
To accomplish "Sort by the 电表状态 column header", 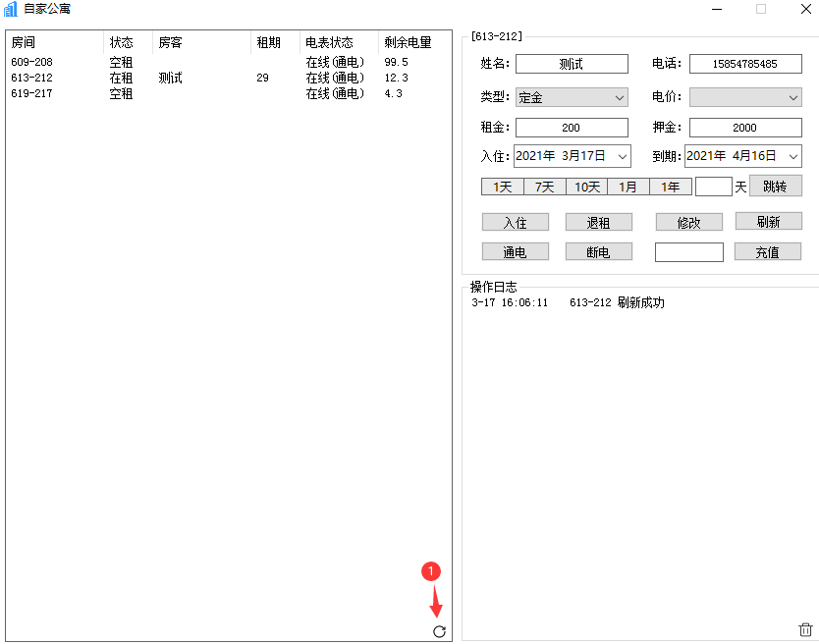I will coord(339,42).
